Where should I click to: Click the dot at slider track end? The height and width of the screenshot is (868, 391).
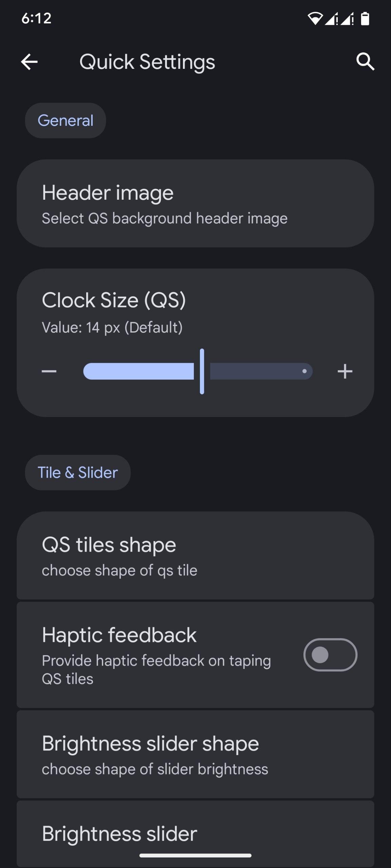[x=304, y=371]
